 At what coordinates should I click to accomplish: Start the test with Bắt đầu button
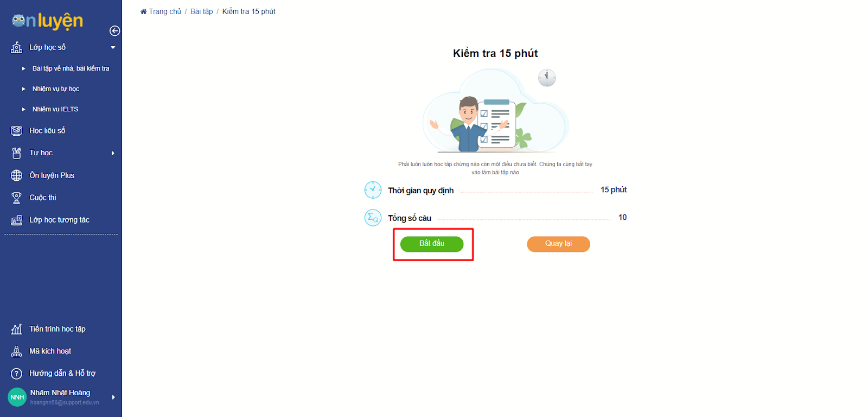tap(432, 244)
